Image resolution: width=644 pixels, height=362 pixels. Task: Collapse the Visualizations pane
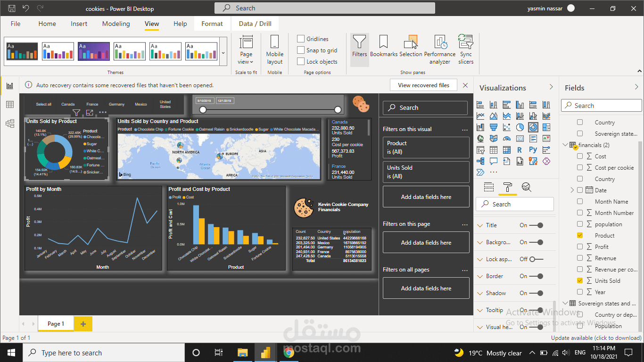pos(551,87)
